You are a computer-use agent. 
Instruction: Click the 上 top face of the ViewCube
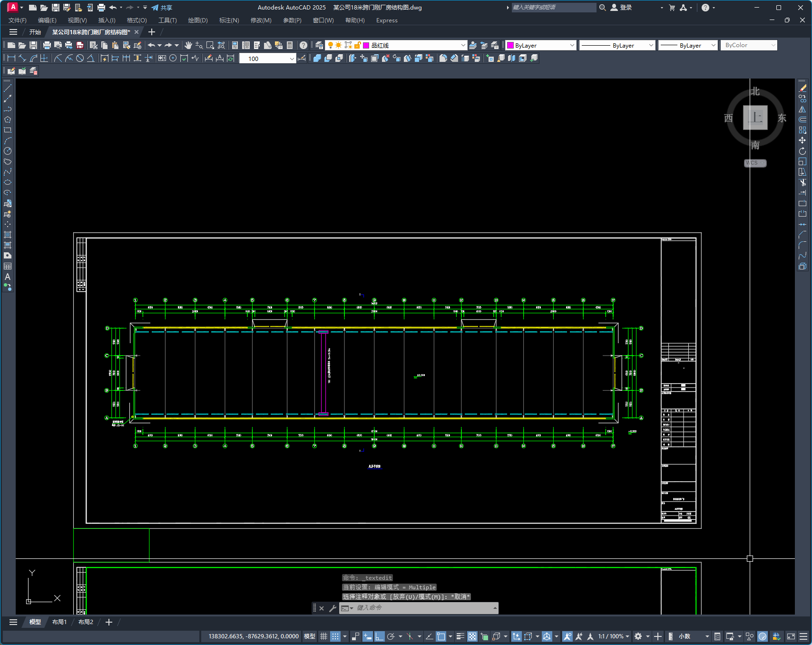(x=755, y=118)
